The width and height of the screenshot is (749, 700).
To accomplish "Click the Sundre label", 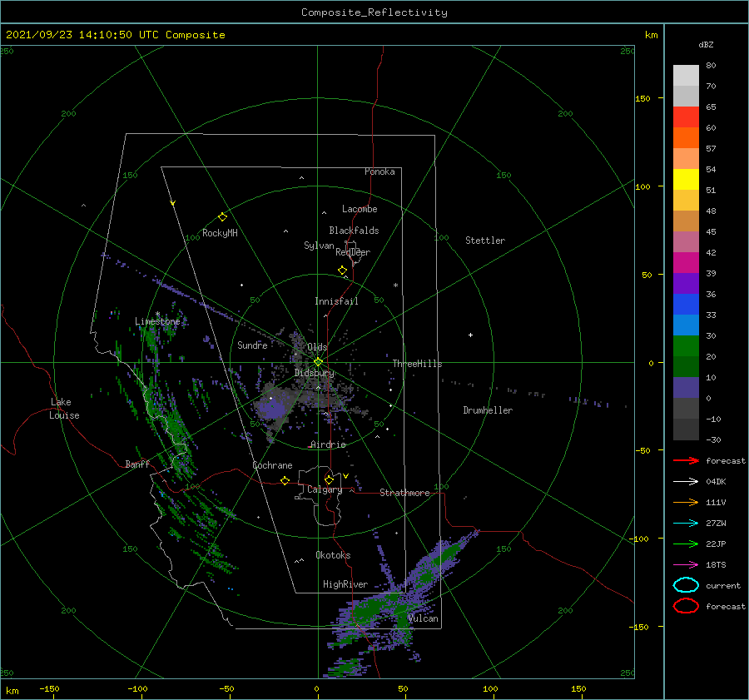I will [252, 345].
